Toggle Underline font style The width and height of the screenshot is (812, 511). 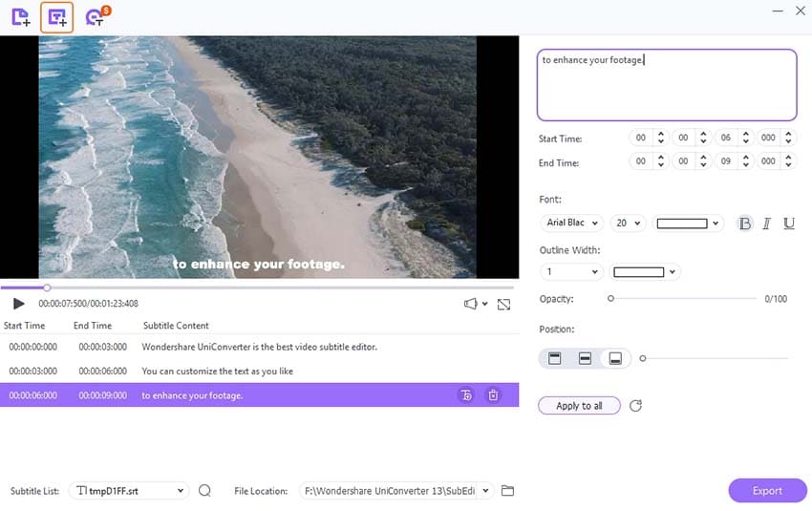789,224
